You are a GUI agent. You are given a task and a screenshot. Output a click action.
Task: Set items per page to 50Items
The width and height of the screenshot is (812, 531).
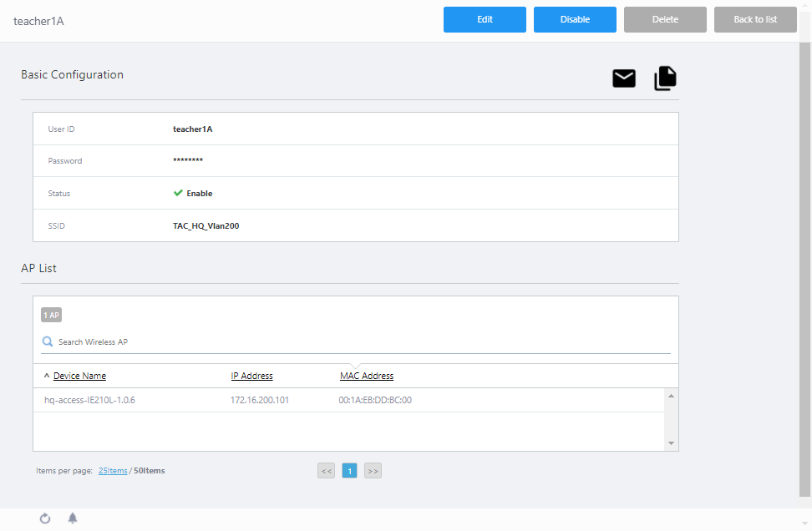150,471
